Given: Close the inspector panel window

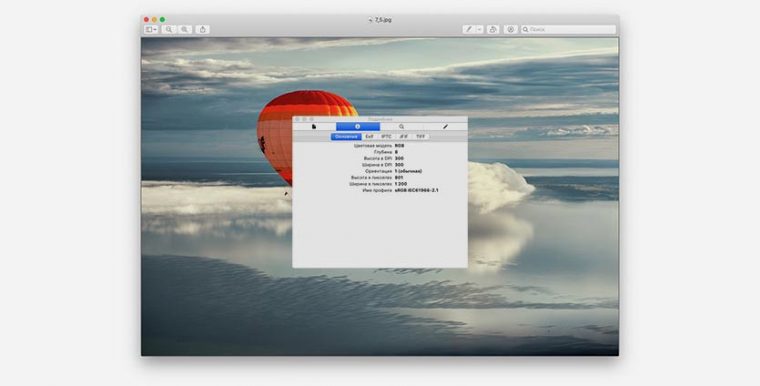Looking at the screenshot, I should pos(298,119).
